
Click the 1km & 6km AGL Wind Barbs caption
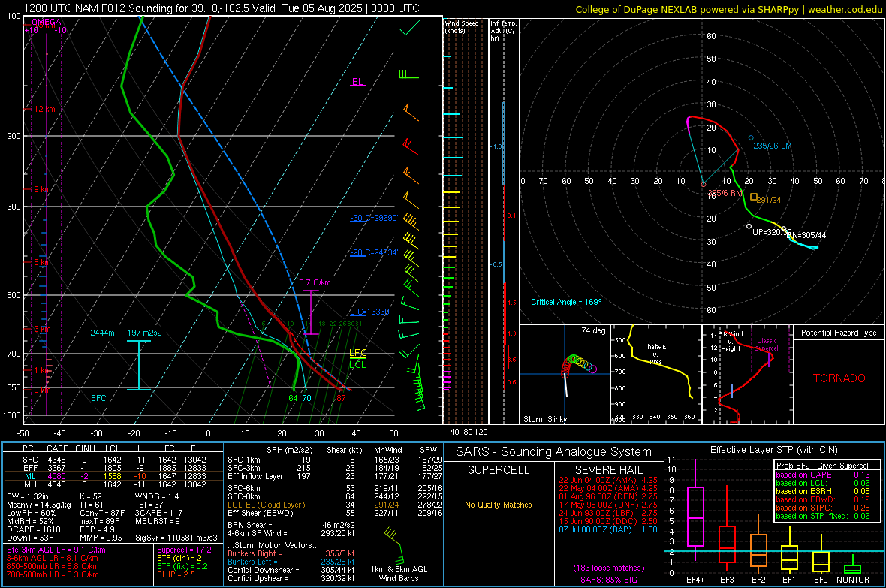(x=399, y=574)
